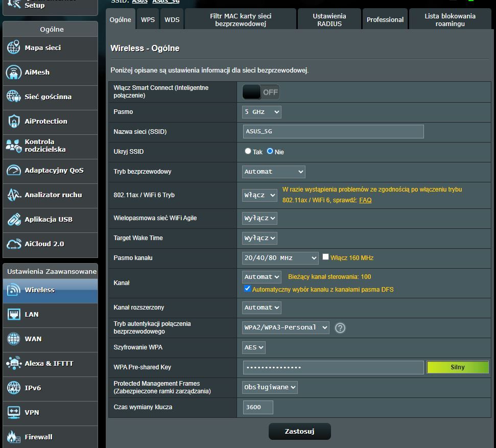This screenshot has width=496, height=448.
Task: Select Nie radio for Ukryj SSID
Action: point(270,151)
